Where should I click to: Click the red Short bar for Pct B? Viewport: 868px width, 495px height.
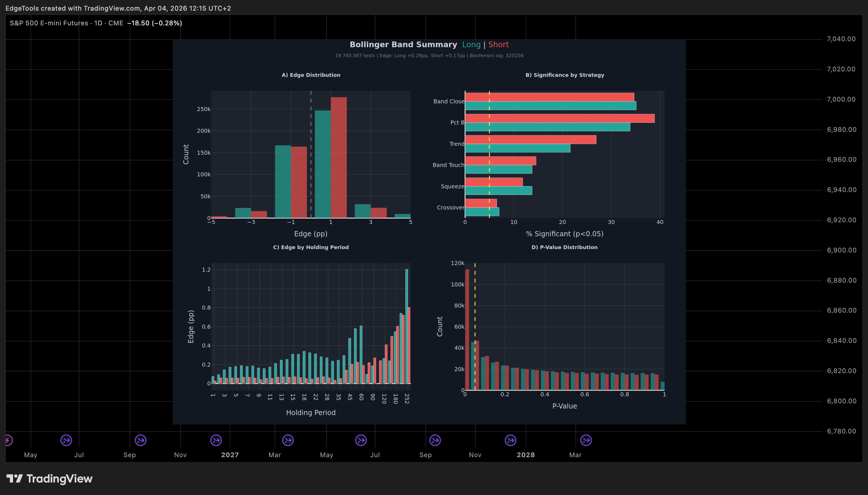(560, 118)
